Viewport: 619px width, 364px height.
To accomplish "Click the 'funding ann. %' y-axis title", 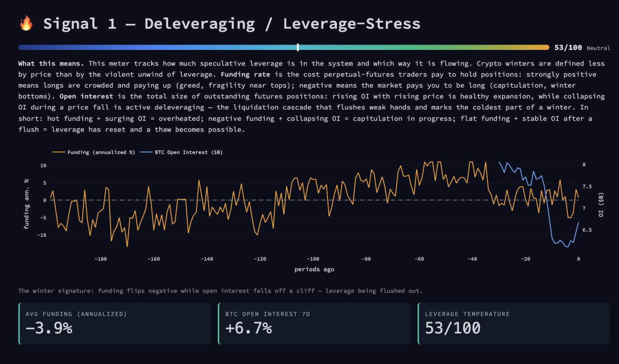I will point(26,204).
